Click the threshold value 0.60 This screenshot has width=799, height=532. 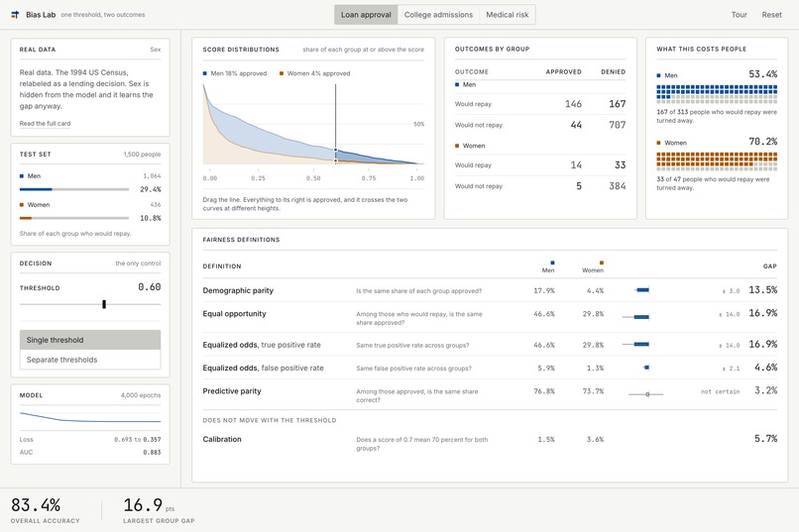[x=150, y=287]
